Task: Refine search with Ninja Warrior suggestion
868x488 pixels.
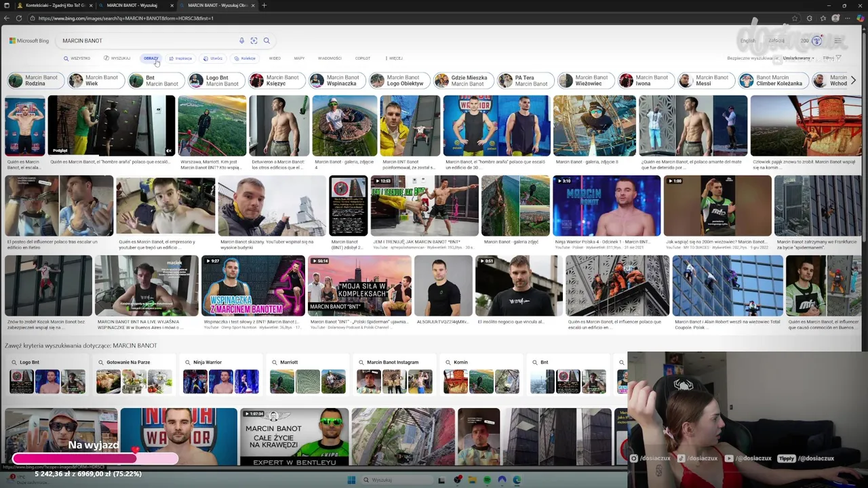Action: point(220,375)
